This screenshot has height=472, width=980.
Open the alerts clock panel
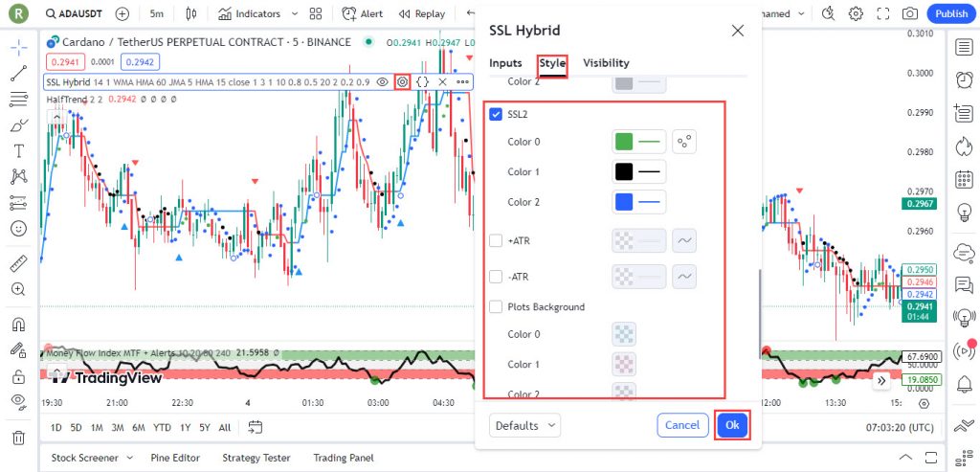[964, 80]
